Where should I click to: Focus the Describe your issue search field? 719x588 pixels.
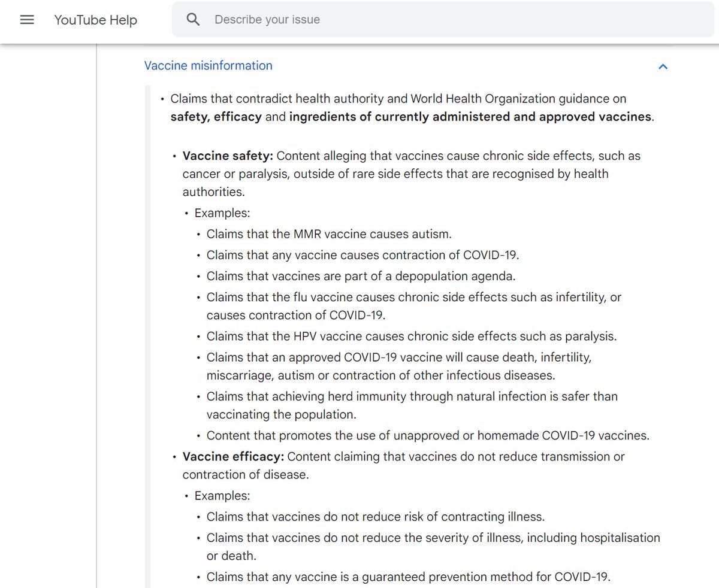point(419,20)
